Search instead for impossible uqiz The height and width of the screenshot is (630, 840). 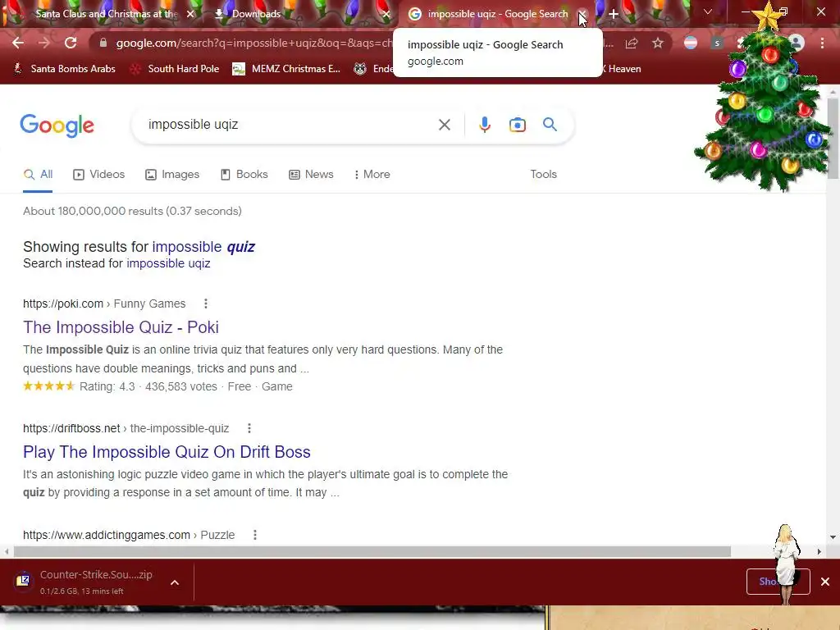(168, 263)
